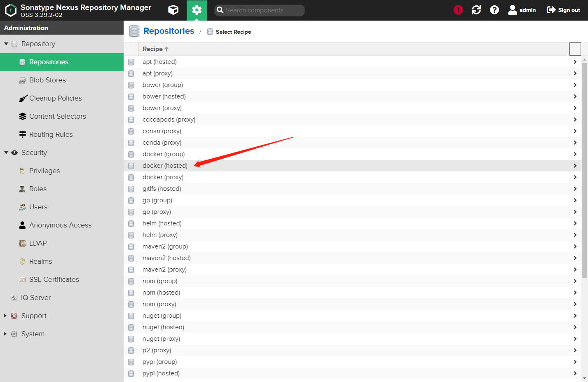Select the go (group) recipe
Viewport: 588px width, 382px height.
352,200
